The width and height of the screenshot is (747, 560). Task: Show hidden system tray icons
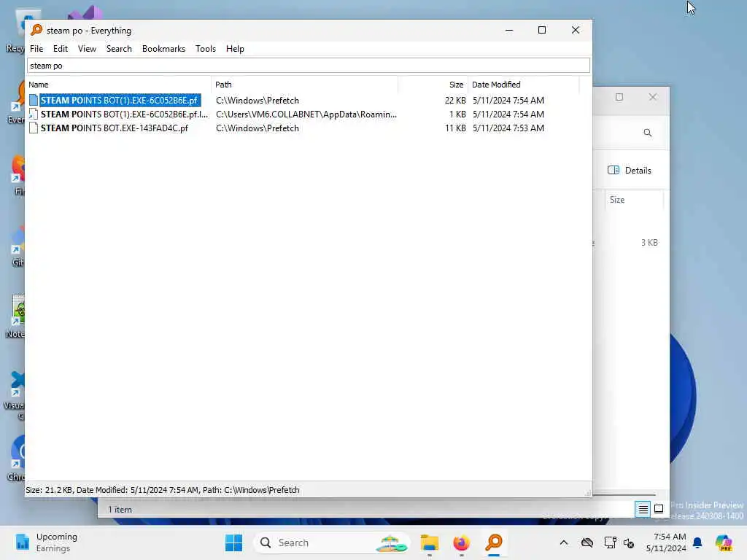click(564, 542)
